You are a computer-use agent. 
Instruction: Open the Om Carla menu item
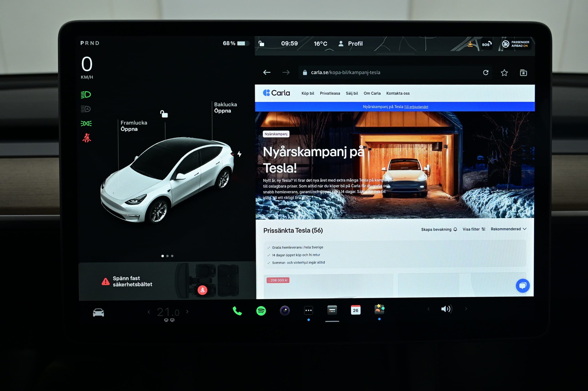click(372, 93)
